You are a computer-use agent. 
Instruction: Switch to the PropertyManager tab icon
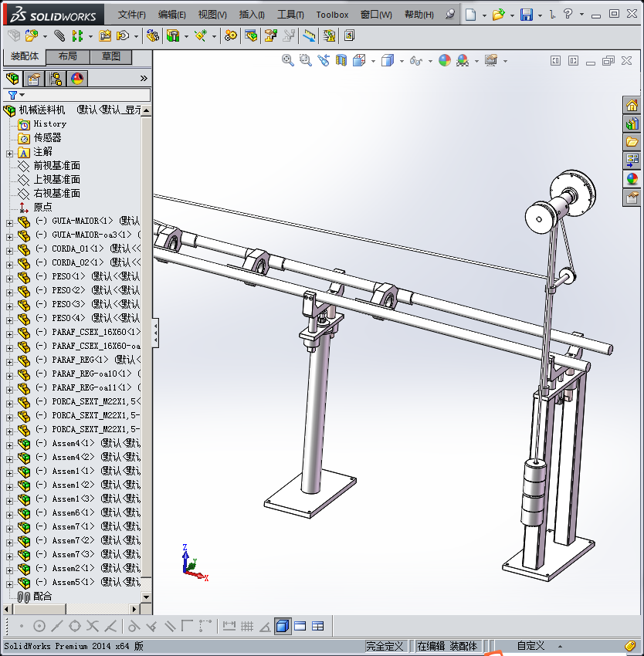click(x=34, y=79)
